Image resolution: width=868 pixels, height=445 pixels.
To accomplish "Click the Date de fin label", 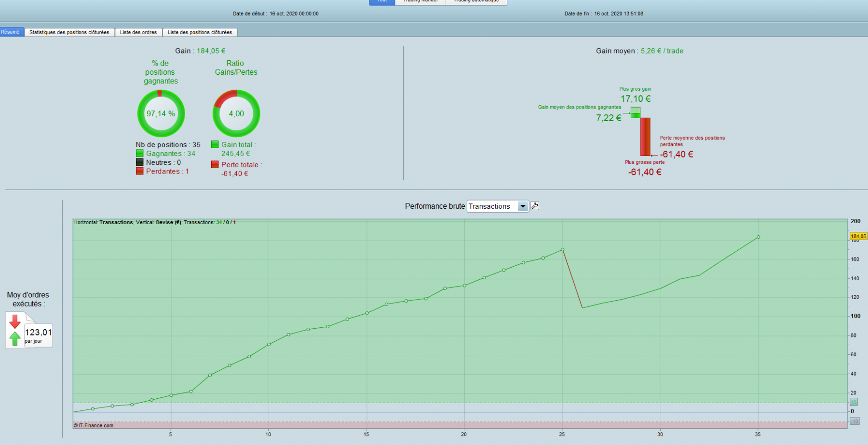I will (577, 13).
